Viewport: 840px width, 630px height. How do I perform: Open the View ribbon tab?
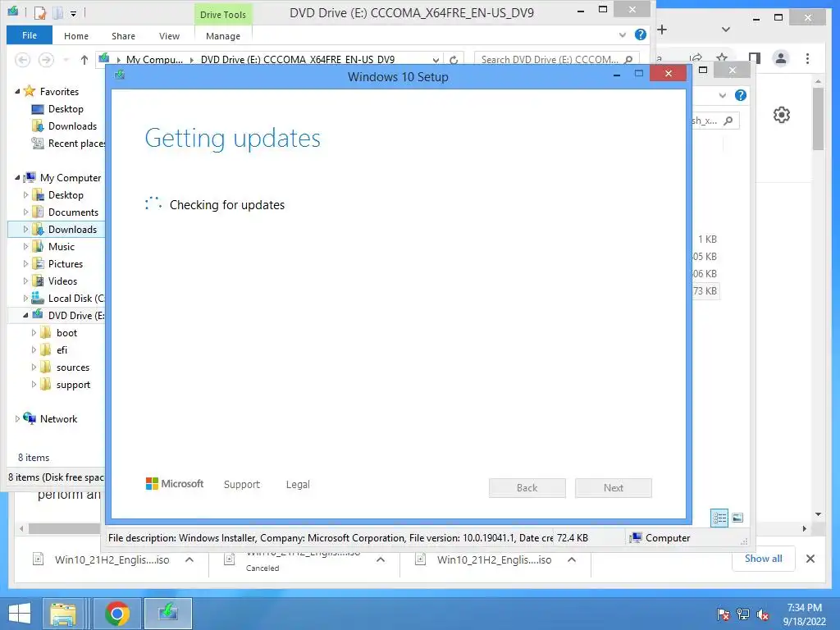pyautogui.click(x=169, y=36)
